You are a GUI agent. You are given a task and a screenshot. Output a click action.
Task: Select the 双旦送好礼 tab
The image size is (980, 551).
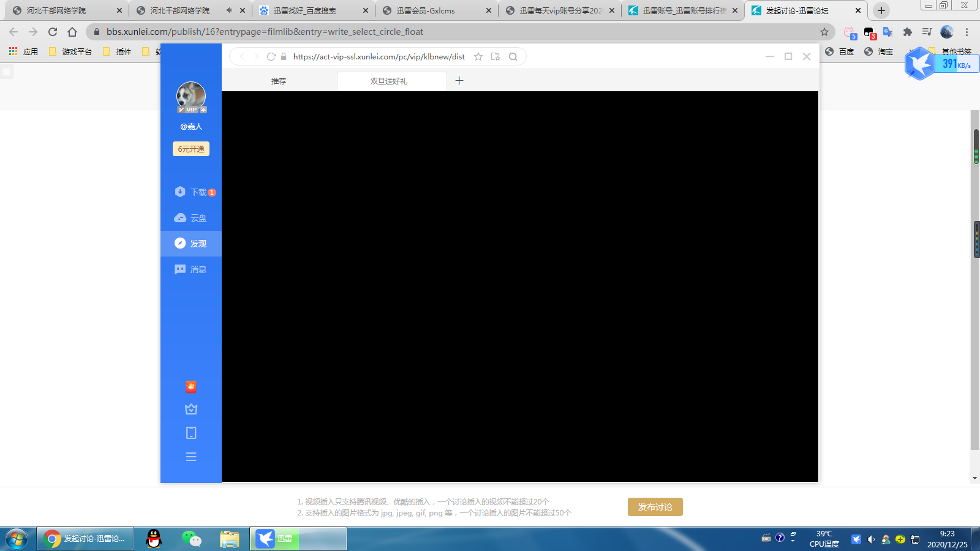point(388,81)
